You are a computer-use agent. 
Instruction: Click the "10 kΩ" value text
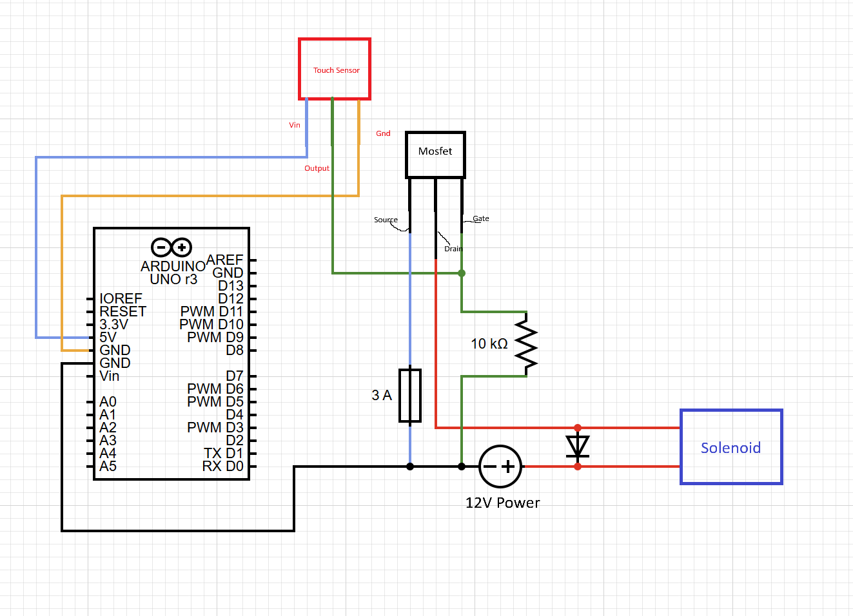tap(489, 344)
